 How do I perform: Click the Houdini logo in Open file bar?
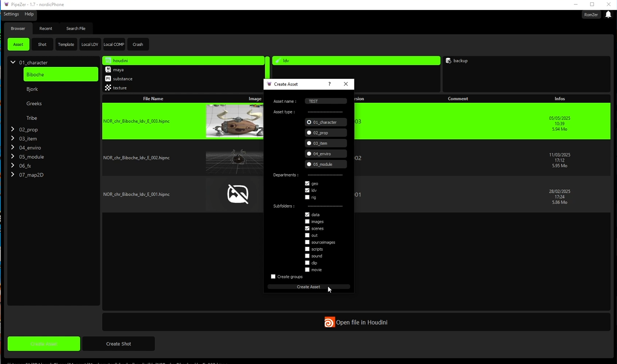329,322
